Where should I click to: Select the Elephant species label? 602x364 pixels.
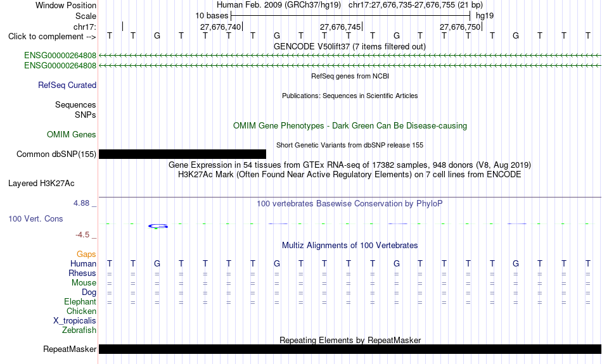click(80, 302)
